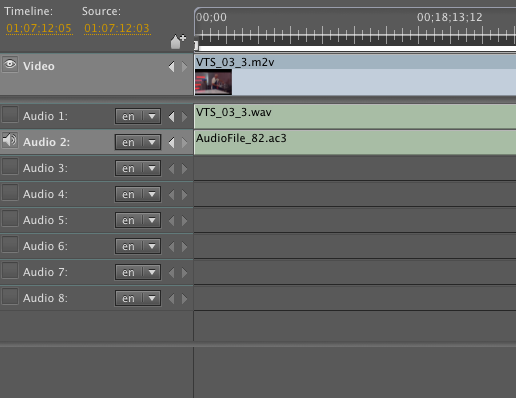Click previous clip arrow on Audio 2

pos(171,143)
